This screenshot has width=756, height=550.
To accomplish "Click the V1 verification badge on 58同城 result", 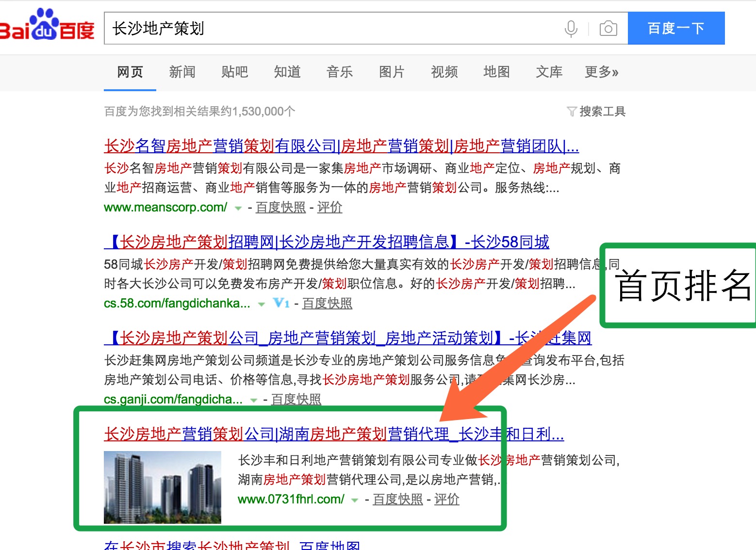I will (x=281, y=303).
